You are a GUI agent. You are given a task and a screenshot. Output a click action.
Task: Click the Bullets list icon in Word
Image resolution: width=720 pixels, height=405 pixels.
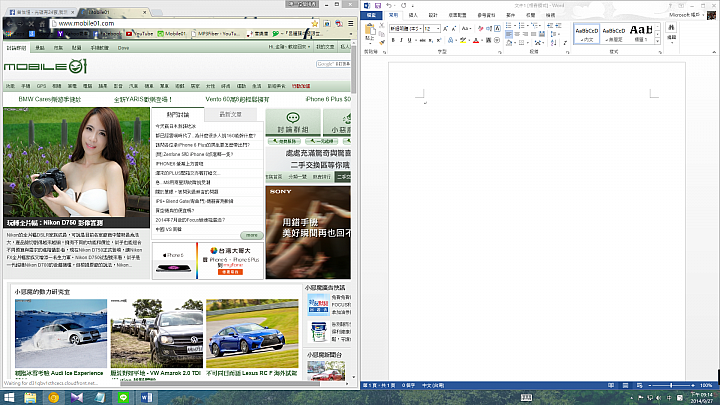[508, 25]
